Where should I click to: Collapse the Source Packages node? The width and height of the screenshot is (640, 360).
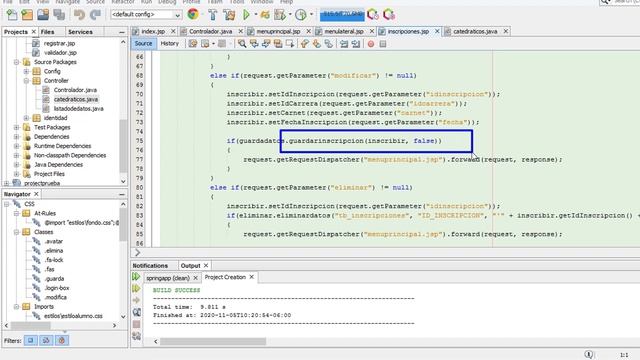[16, 62]
